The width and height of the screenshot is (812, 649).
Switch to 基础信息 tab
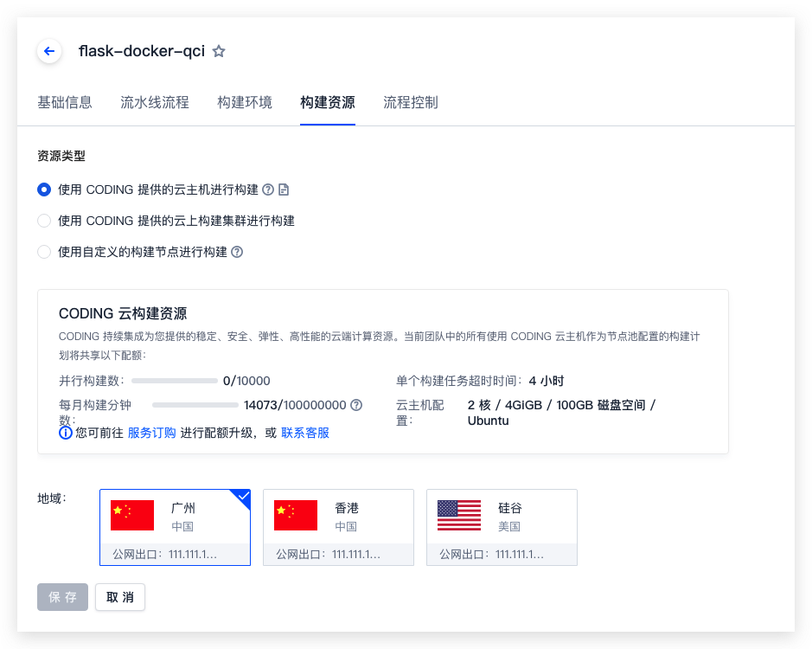click(65, 102)
